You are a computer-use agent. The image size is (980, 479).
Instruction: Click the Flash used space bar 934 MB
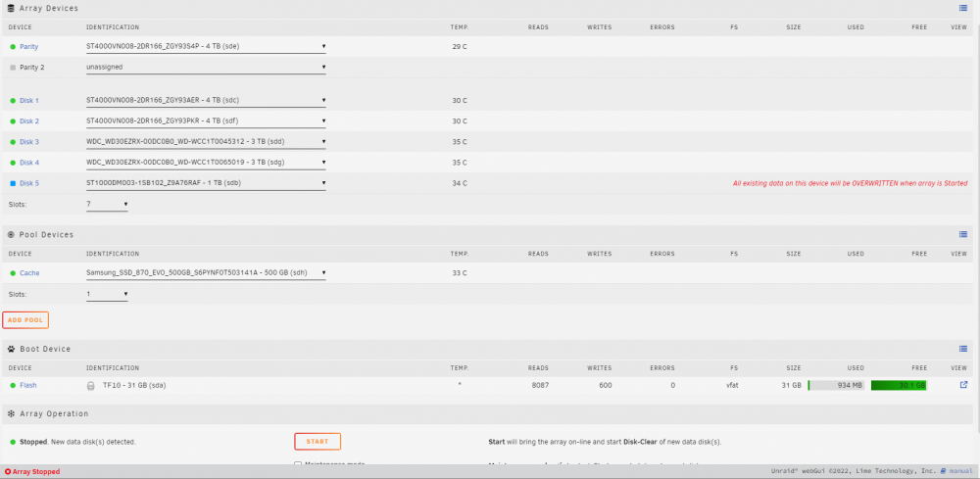tap(836, 385)
